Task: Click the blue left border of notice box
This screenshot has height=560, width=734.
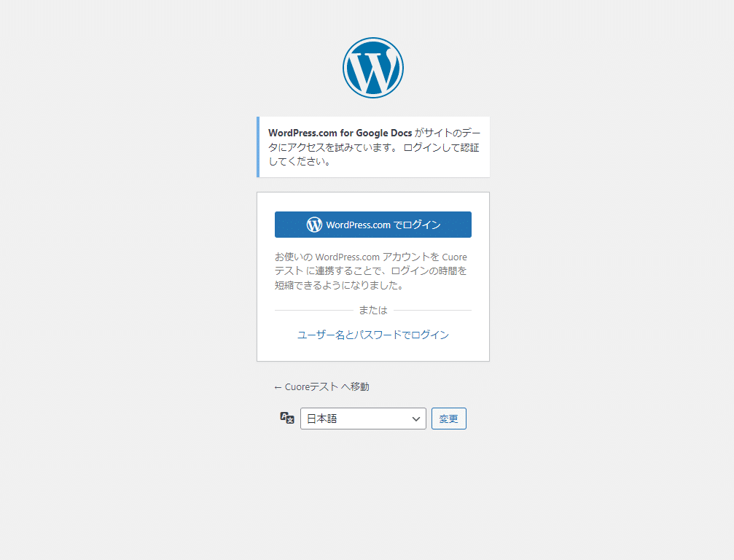Action: coord(258,147)
